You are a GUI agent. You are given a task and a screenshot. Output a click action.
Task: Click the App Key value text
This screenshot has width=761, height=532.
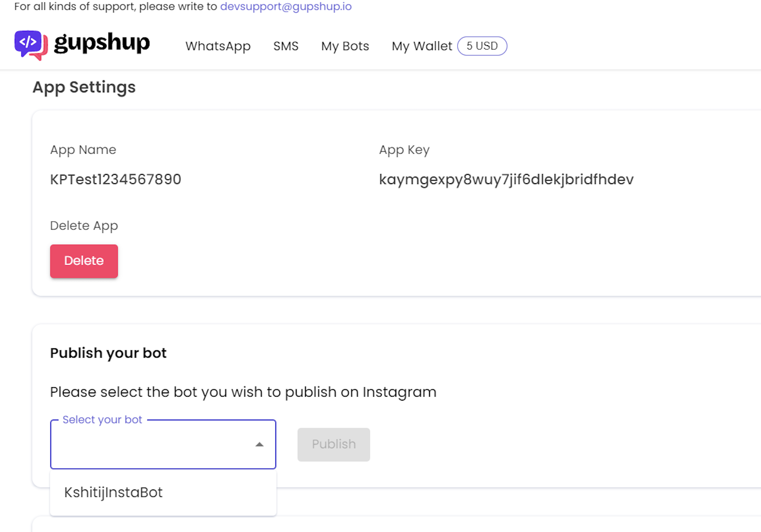tap(506, 179)
